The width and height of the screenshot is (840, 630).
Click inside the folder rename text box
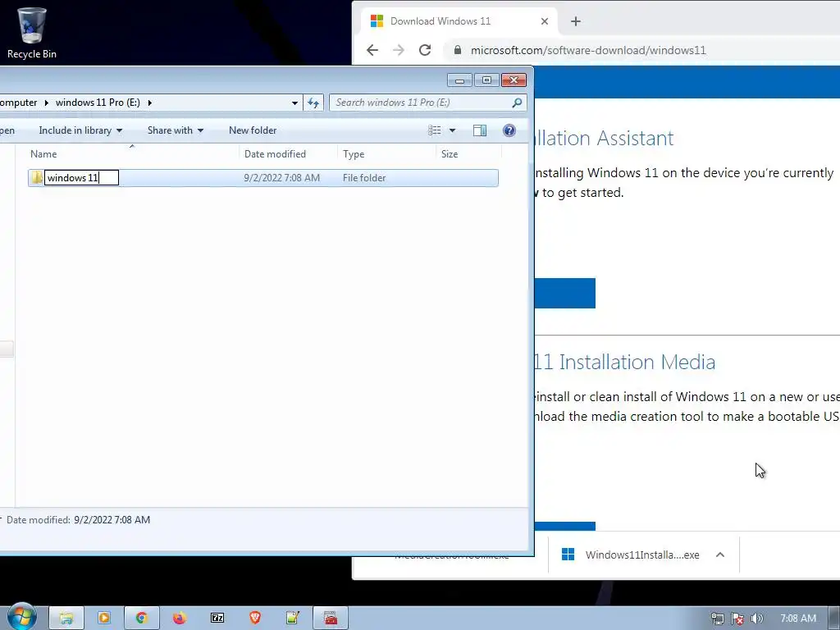point(81,178)
